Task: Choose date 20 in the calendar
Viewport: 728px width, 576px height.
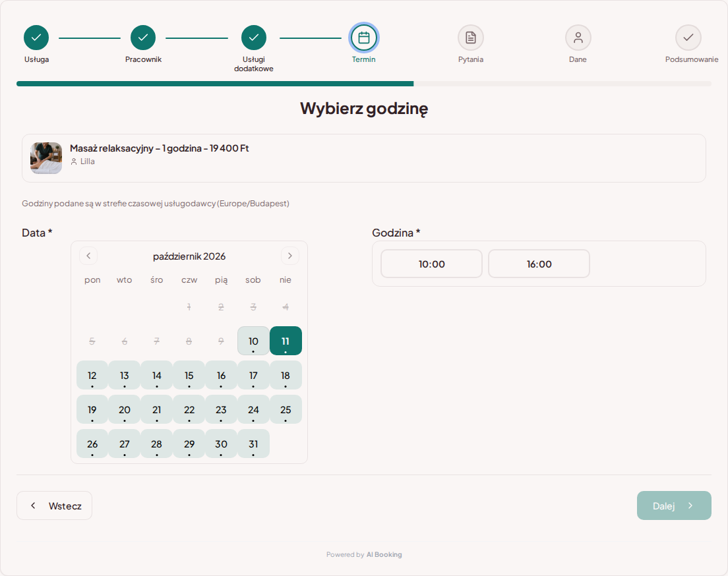Action: 125,410
